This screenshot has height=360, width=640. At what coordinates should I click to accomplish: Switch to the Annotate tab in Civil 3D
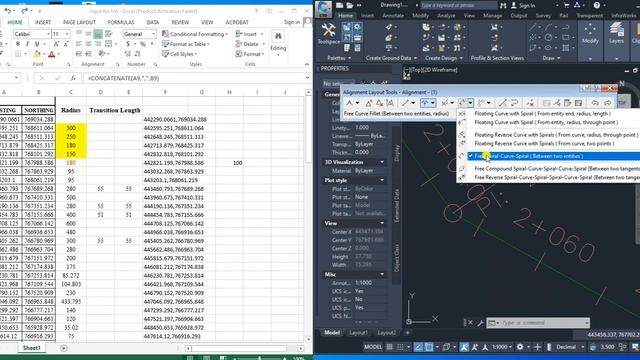coord(393,16)
